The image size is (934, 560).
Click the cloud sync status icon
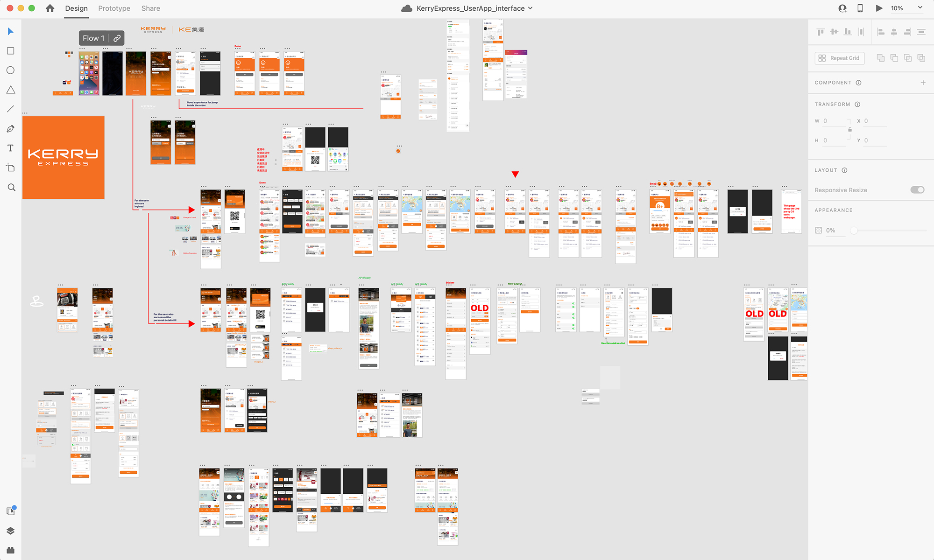click(407, 8)
